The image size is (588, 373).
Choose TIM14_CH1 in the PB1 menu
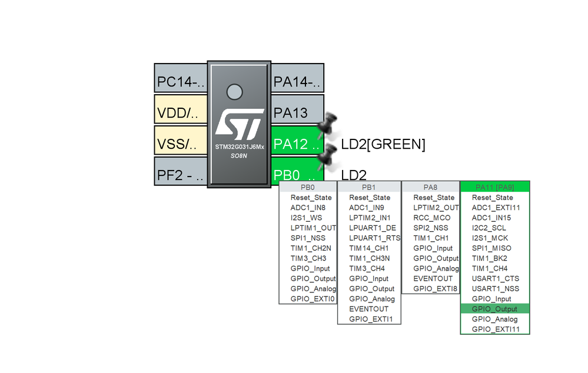tap(370, 248)
